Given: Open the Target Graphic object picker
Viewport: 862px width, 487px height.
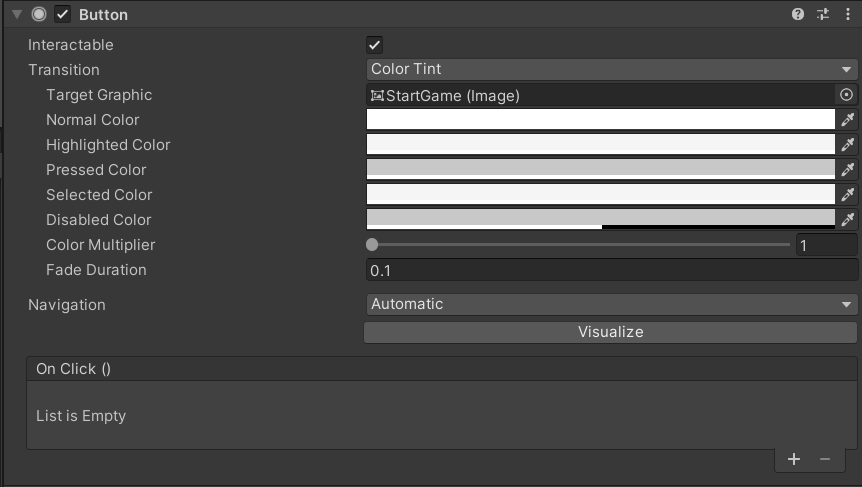Looking at the screenshot, I should tap(847, 95).
